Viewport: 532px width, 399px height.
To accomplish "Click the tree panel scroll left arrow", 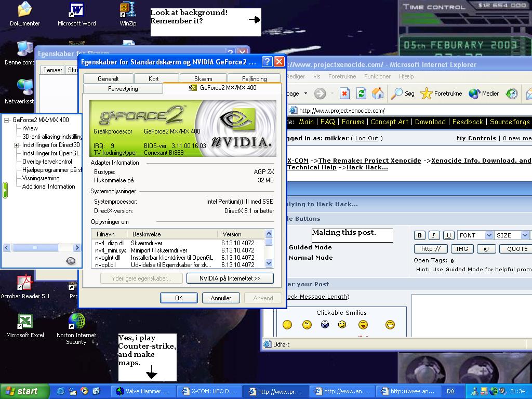I will pos(6,248).
